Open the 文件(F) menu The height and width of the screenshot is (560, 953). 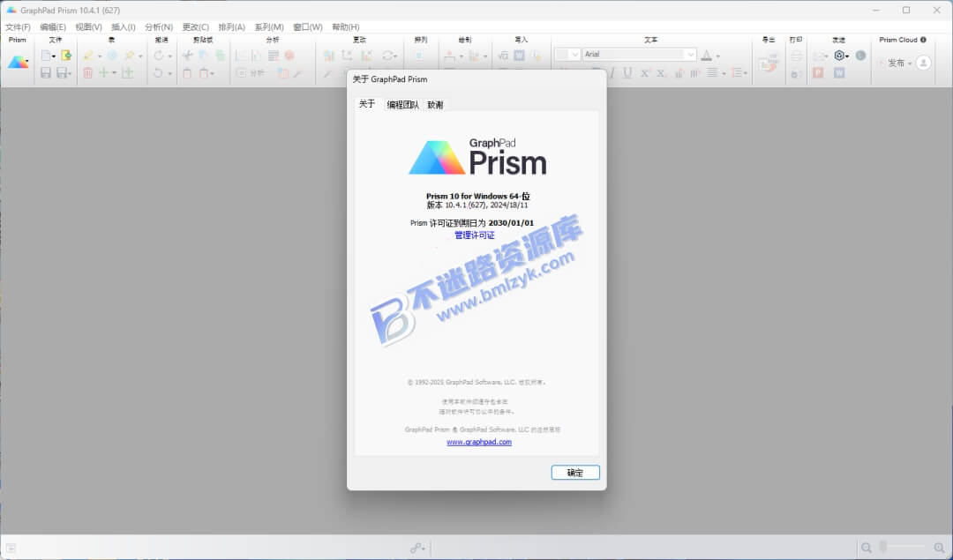click(18, 26)
